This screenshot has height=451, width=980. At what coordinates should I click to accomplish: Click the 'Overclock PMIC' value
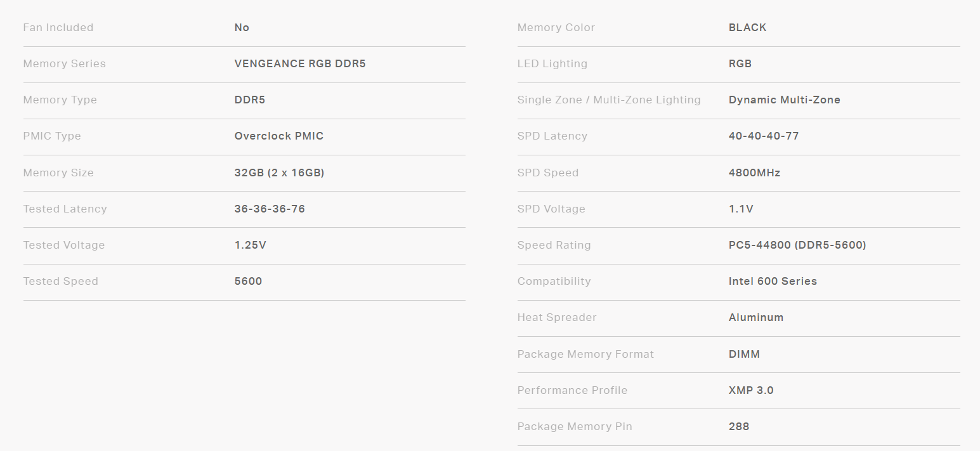pos(279,136)
